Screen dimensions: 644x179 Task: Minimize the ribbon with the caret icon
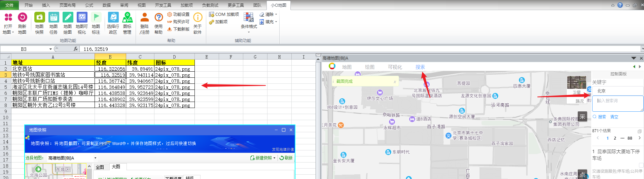tap(613, 5)
